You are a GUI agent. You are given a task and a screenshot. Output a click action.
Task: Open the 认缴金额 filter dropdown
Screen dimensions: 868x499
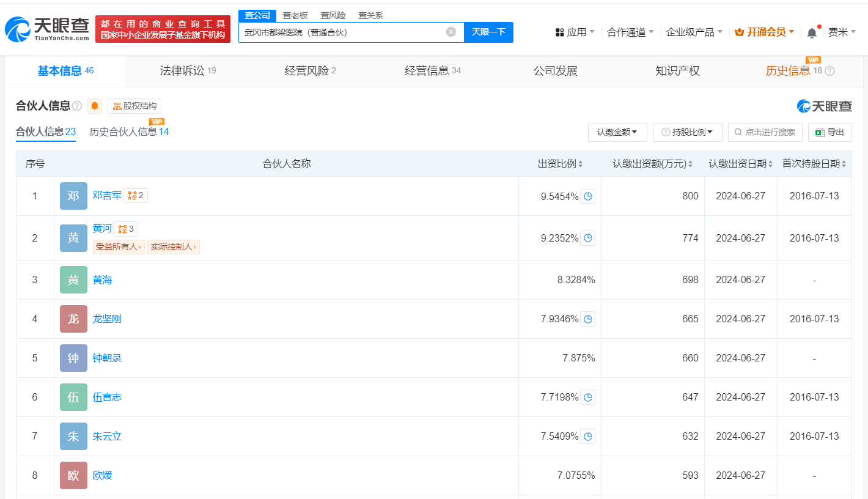617,132
